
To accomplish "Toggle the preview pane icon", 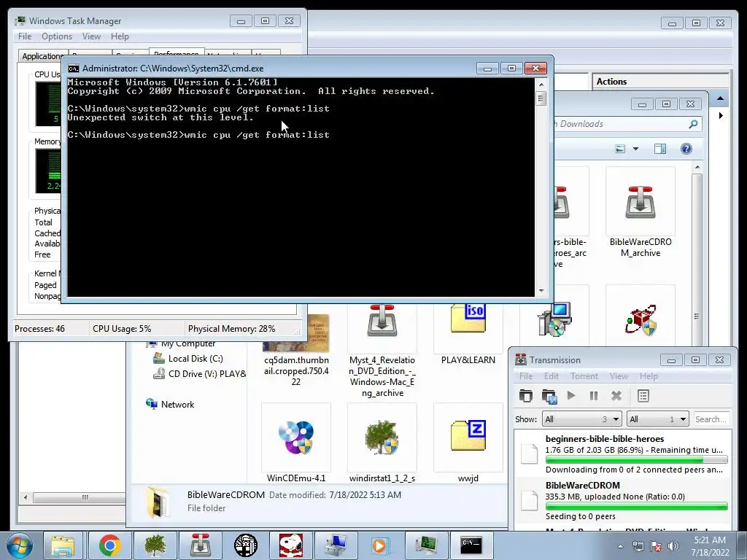I will click(x=659, y=149).
